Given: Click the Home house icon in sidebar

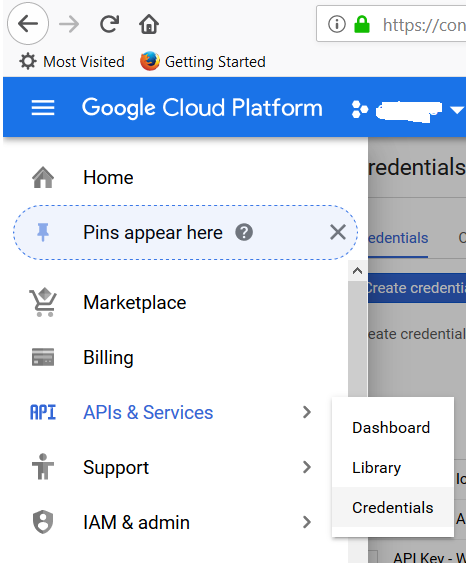Looking at the screenshot, I should tap(43, 177).
